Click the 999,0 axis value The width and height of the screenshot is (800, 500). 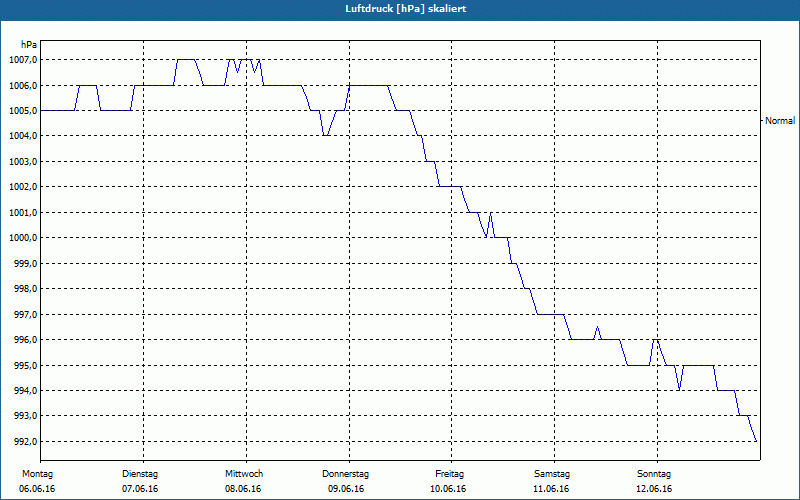click(x=25, y=264)
